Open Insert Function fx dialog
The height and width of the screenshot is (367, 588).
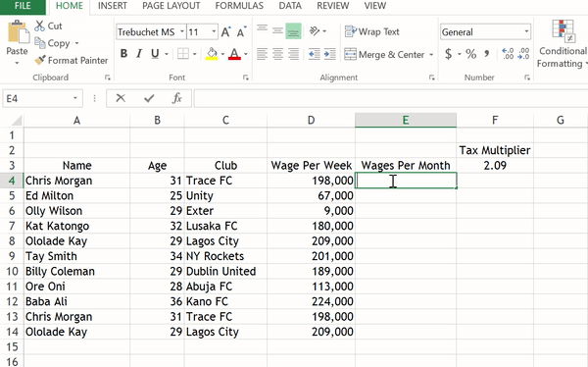(177, 98)
